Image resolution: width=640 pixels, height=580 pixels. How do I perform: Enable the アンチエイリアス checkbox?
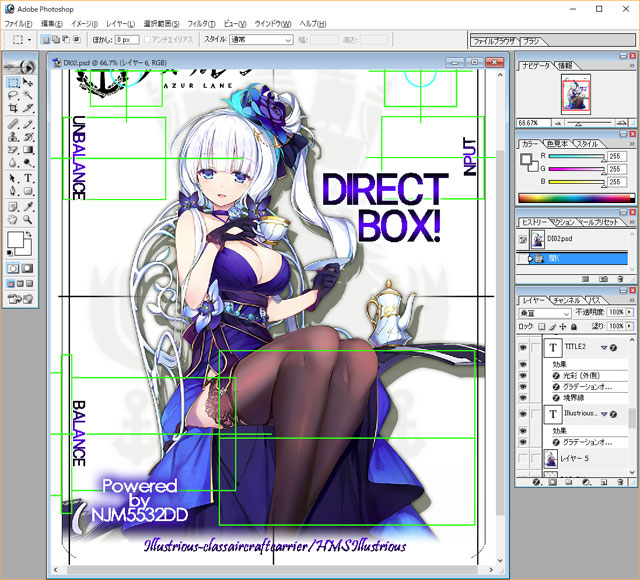pyautogui.click(x=148, y=40)
